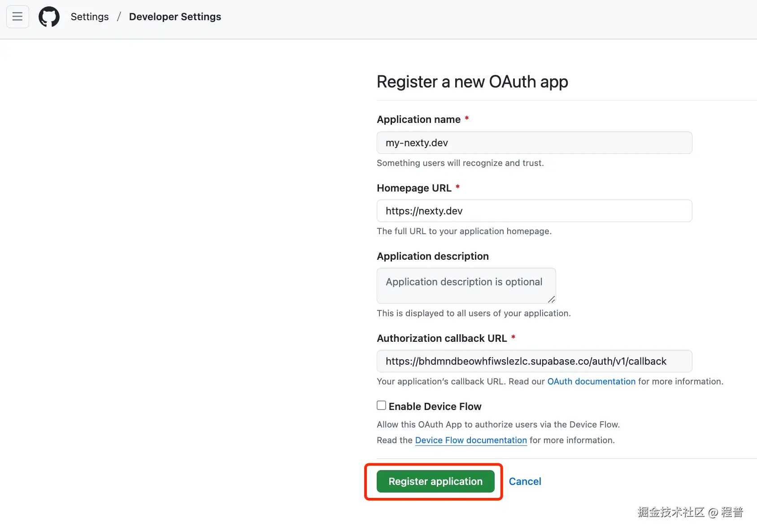Focus the Application description textarea

pyautogui.click(x=466, y=286)
